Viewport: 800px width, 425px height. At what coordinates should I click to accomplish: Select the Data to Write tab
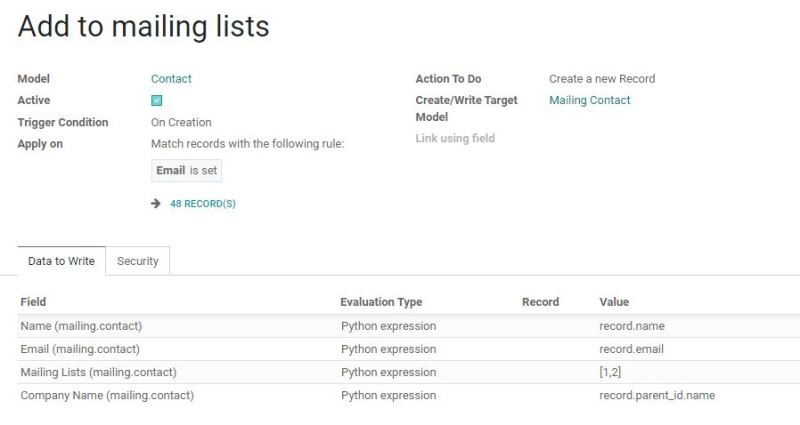(62, 261)
